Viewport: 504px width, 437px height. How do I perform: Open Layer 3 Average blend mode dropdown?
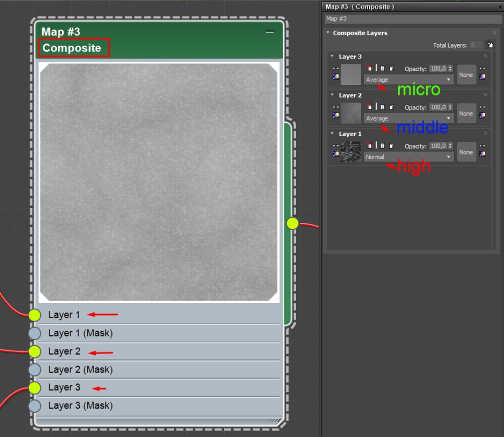(409, 79)
